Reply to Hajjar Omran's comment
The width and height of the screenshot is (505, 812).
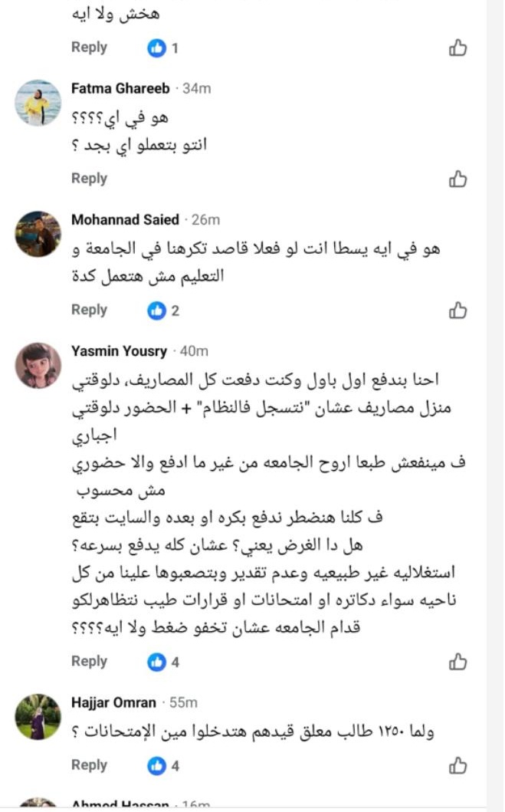[89, 764]
